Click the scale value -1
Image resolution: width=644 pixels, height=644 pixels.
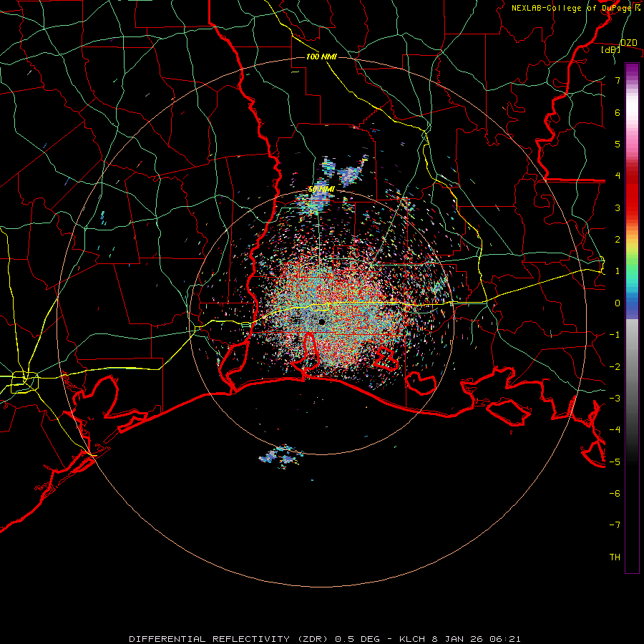coord(615,335)
